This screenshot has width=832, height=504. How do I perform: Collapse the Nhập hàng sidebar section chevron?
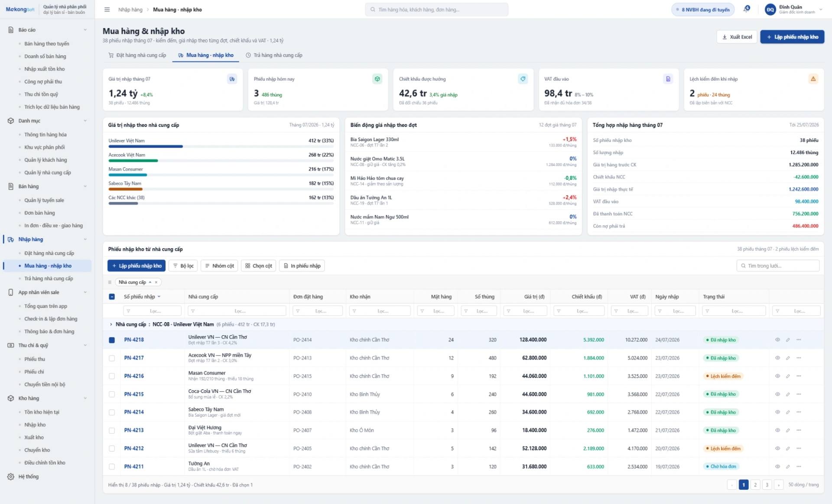tap(85, 239)
